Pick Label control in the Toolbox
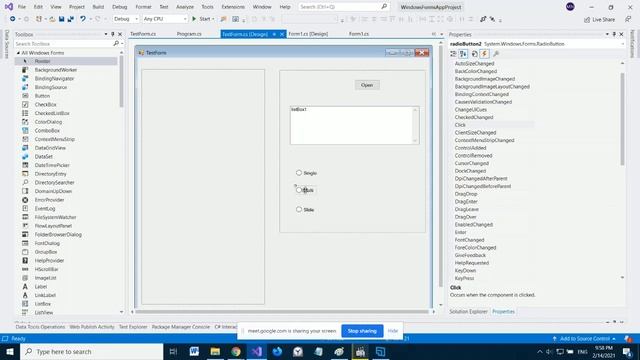640x360 pixels. [41, 287]
